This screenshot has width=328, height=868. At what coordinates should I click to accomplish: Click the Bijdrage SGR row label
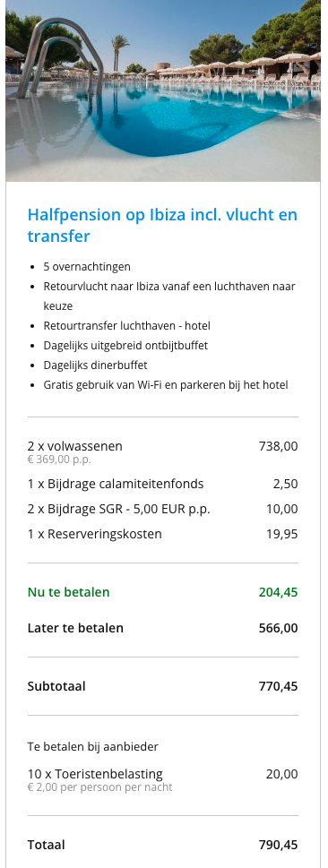pos(118,510)
